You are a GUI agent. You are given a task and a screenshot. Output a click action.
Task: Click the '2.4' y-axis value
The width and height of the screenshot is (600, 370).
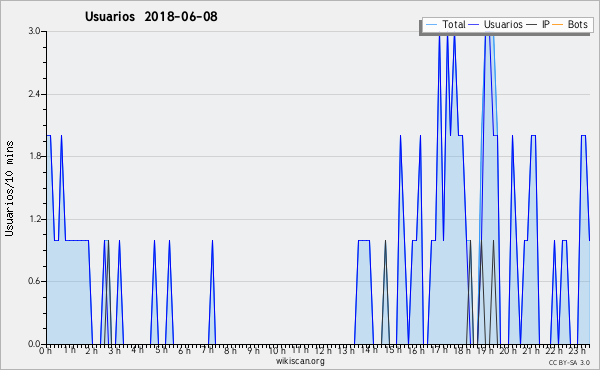coord(34,94)
